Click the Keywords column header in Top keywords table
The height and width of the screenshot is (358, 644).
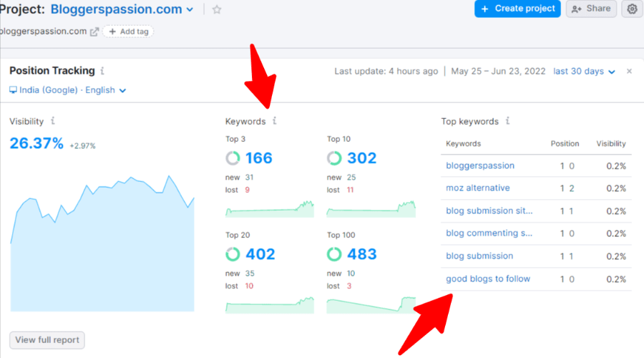coord(463,143)
